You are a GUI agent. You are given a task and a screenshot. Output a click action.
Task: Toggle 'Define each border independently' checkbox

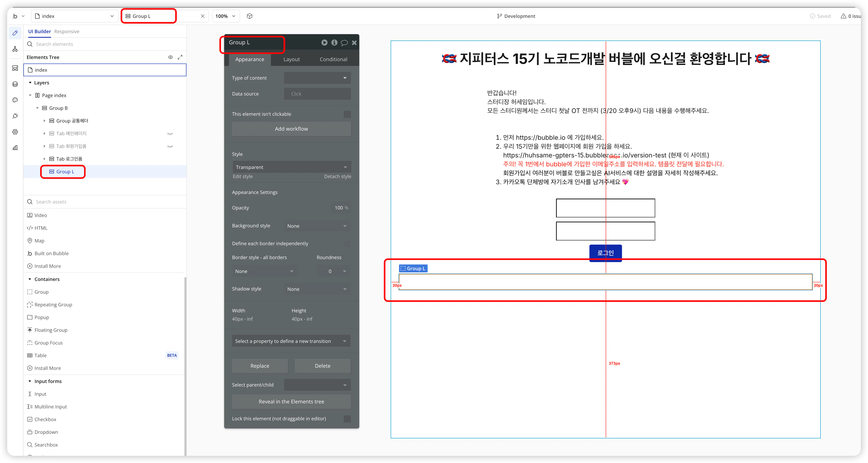347,243
